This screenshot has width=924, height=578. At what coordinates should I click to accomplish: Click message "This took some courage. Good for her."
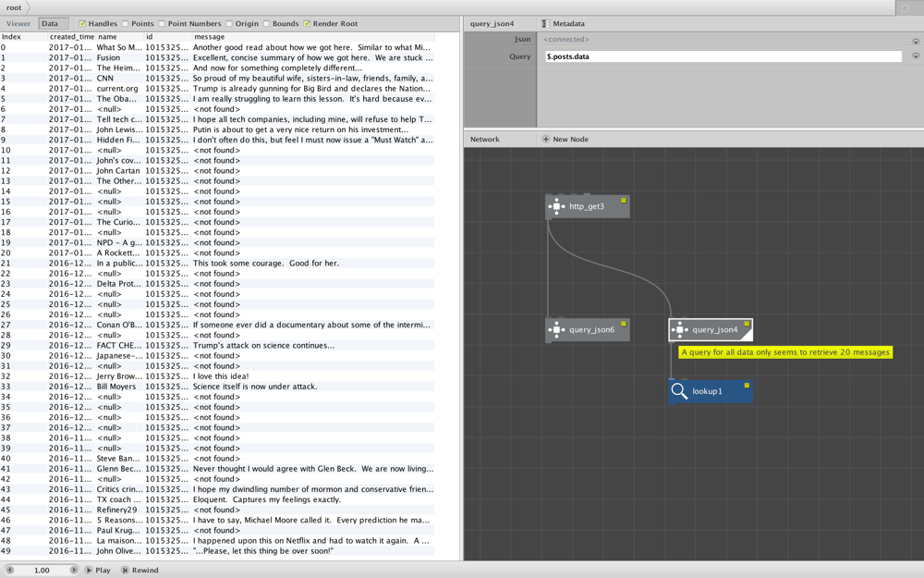click(x=266, y=264)
